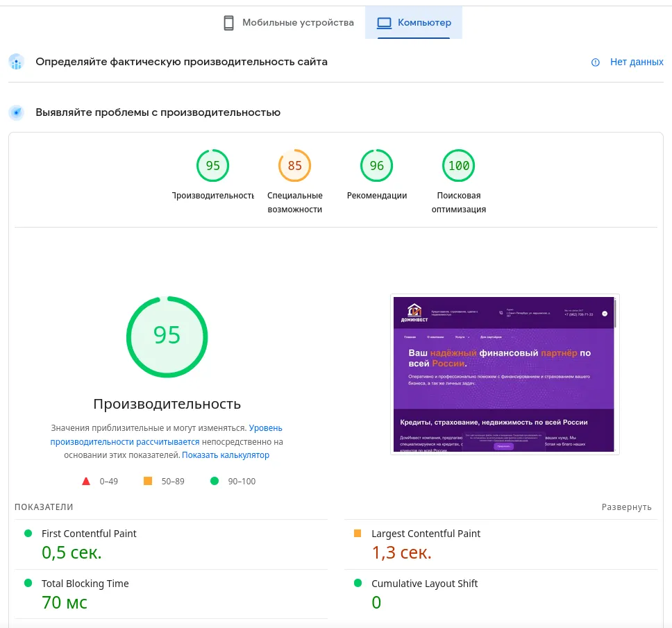Screen dimensions: 672x628
Task: Click the First Contentful Paint label
Action: coord(89,534)
